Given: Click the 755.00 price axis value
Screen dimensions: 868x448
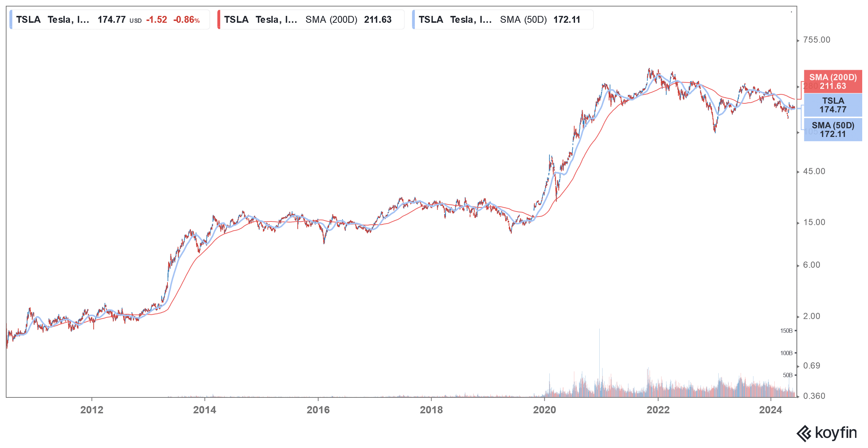Looking at the screenshot, I should pos(817,40).
